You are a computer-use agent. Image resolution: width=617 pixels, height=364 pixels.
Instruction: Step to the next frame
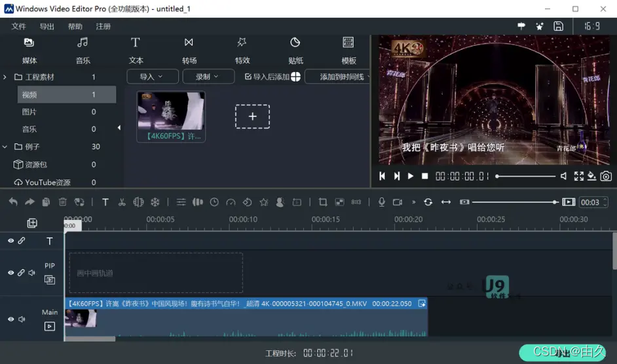point(397,176)
